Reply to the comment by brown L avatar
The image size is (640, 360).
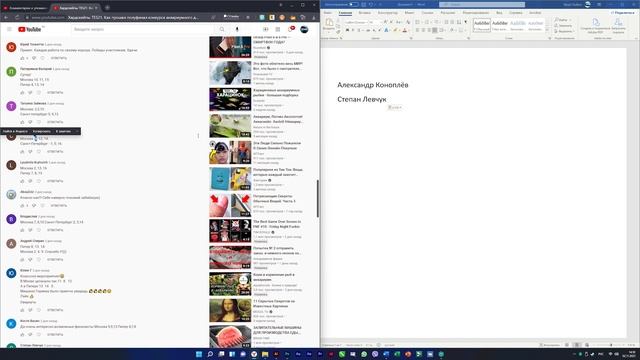point(55,181)
